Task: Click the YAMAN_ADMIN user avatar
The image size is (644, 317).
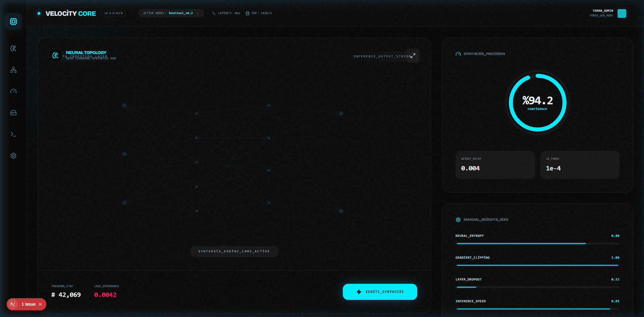Action: [622, 13]
